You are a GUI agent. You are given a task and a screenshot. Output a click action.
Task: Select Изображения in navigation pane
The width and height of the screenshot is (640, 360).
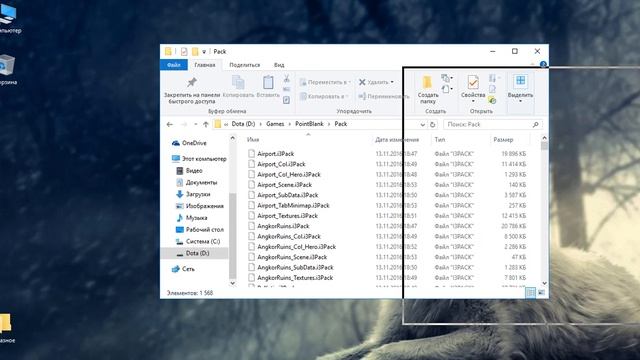[x=200, y=206]
